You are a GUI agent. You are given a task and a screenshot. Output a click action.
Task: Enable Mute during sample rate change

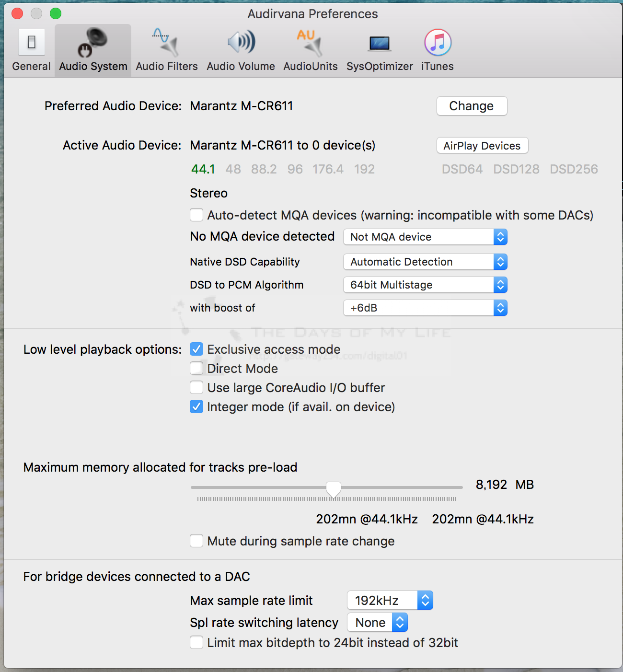click(x=196, y=541)
